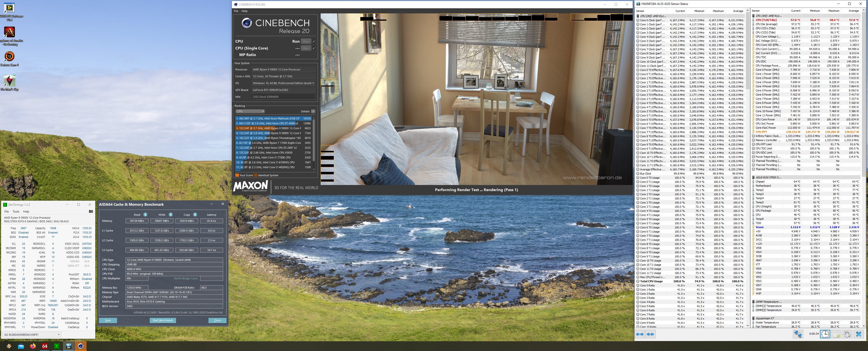Click AIDA64 Copy info icon
This screenshot has height=351, width=868.
pyautogui.click(x=195, y=214)
